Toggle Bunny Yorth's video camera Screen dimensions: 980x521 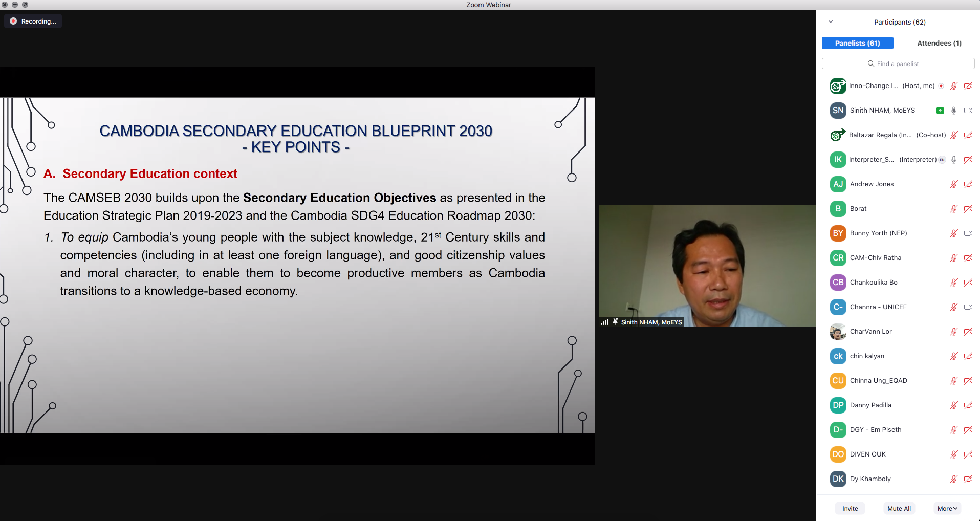(968, 233)
